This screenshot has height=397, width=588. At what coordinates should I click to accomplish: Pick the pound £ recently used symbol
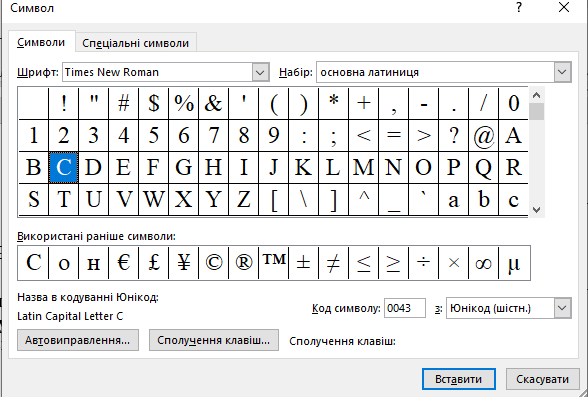154,263
